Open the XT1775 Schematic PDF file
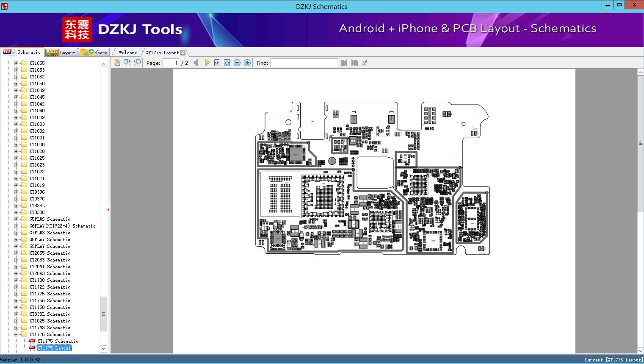This screenshot has height=364, width=644. [x=58, y=341]
